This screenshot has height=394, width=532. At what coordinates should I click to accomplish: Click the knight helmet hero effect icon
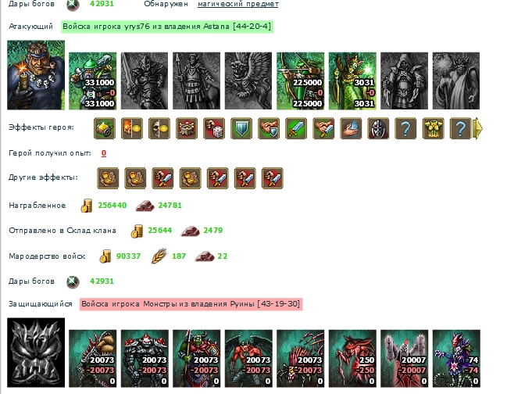tap(378, 128)
